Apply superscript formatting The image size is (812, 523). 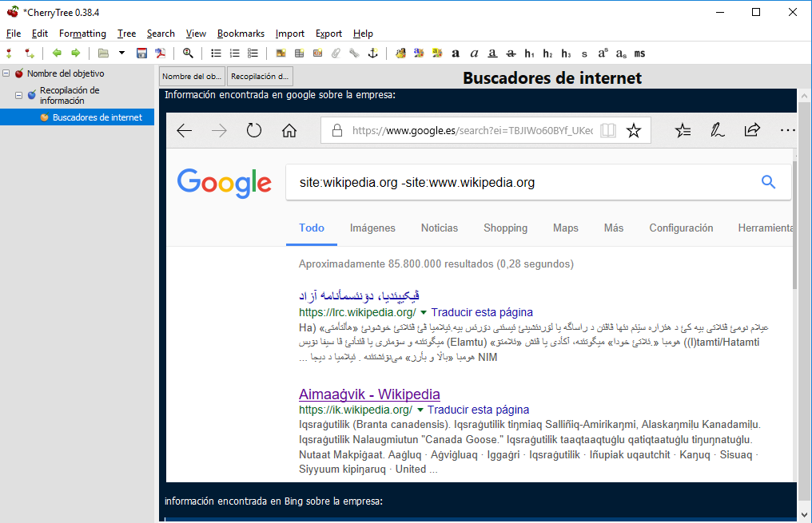click(603, 53)
